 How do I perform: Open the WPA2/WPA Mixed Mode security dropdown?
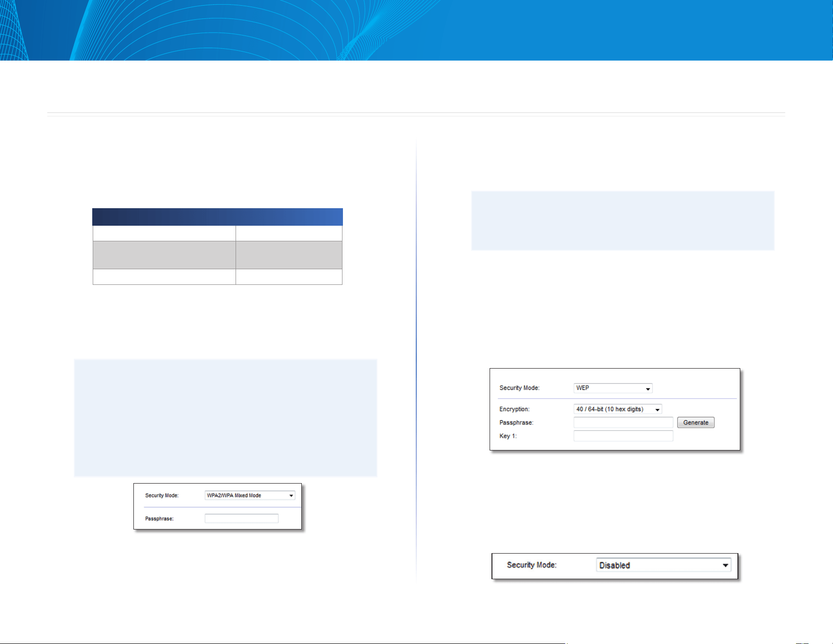[x=250, y=495]
